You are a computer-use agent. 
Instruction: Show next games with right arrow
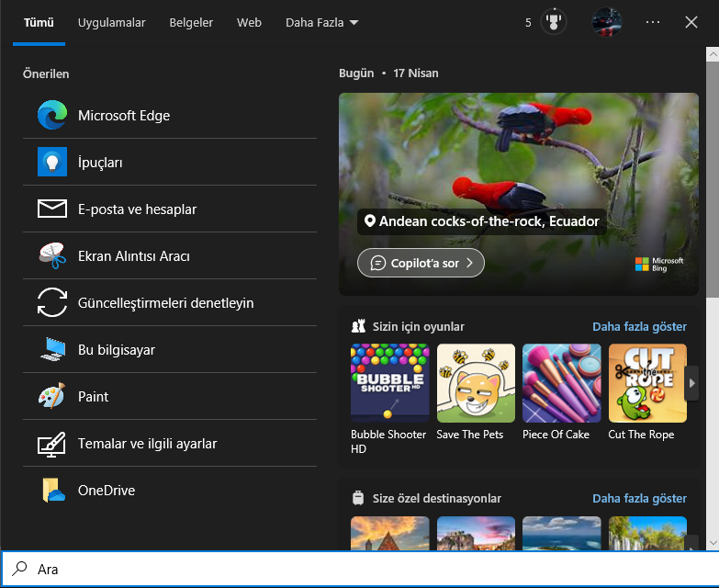[692, 383]
